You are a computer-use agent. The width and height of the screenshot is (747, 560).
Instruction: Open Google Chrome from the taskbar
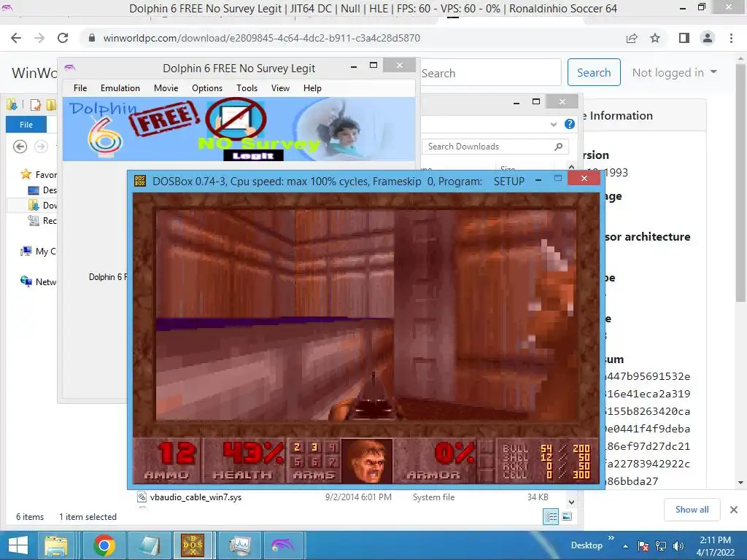(x=104, y=545)
